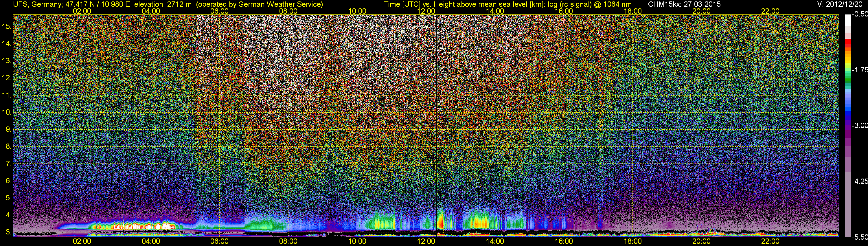Click the "20:00" label on the bottom time axis

click(701, 241)
